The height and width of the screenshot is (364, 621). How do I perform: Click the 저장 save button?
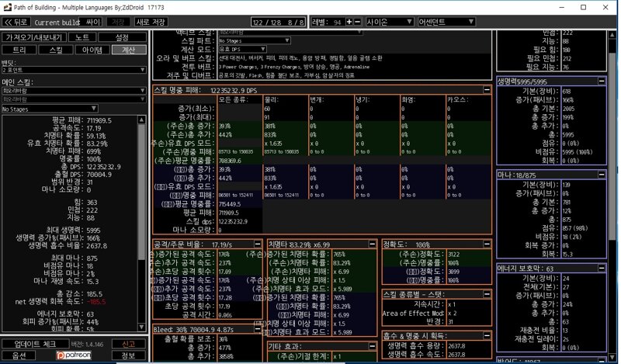point(118,22)
